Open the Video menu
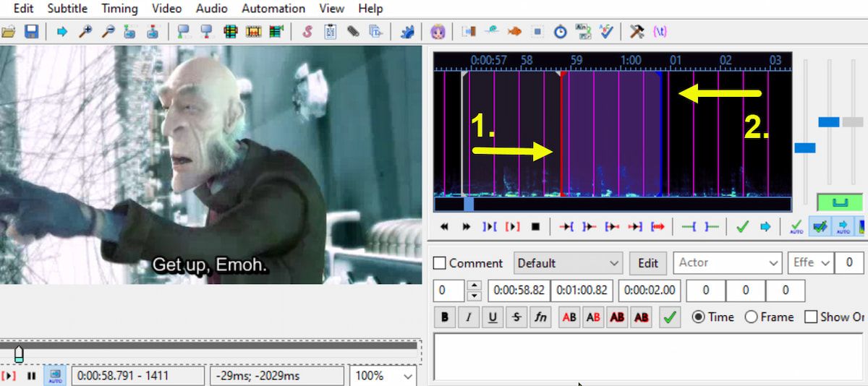The height and width of the screenshot is (386, 868). (x=167, y=9)
